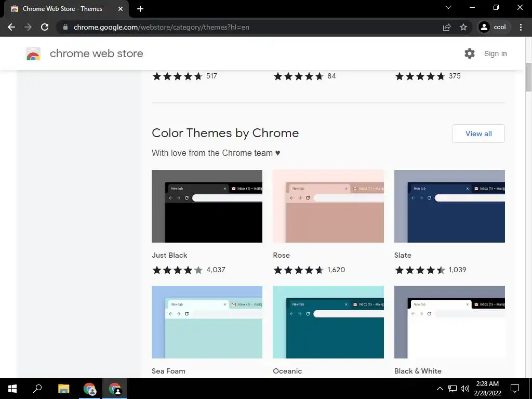
Task: Share this page icon in address bar
Action: 447,27
